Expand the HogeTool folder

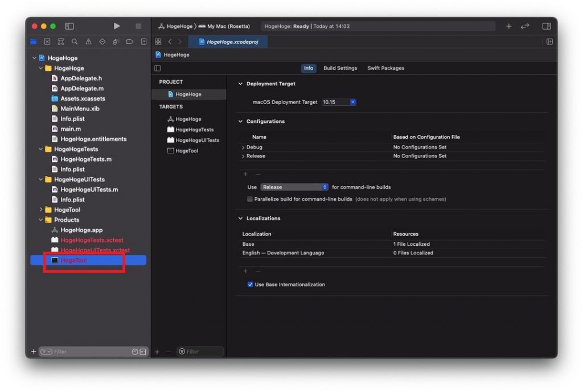(41, 209)
